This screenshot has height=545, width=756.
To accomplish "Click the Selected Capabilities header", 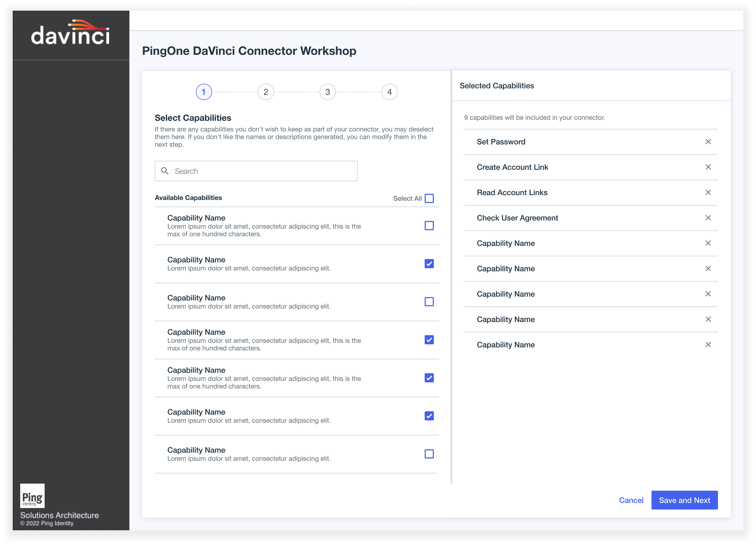I will (x=497, y=86).
